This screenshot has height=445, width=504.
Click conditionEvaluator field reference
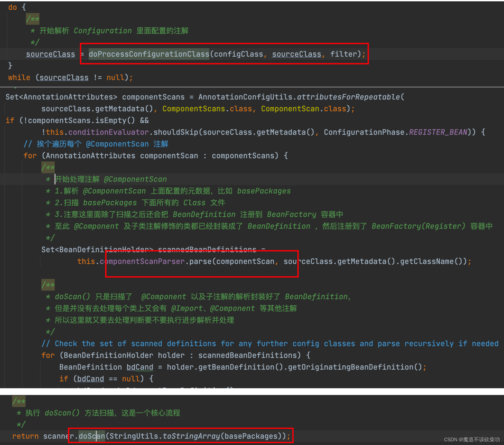point(109,132)
